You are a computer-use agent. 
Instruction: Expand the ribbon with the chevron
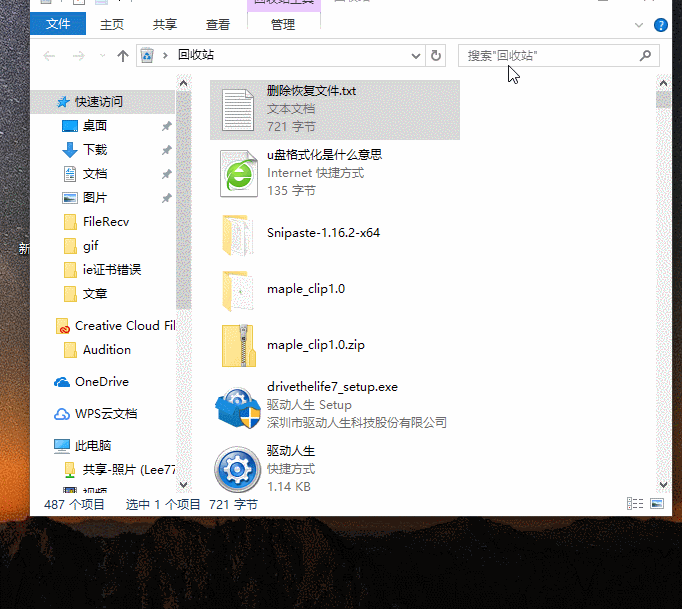(640, 24)
